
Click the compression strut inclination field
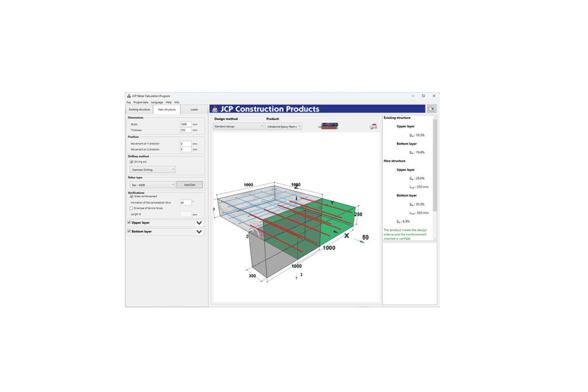point(185,203)
